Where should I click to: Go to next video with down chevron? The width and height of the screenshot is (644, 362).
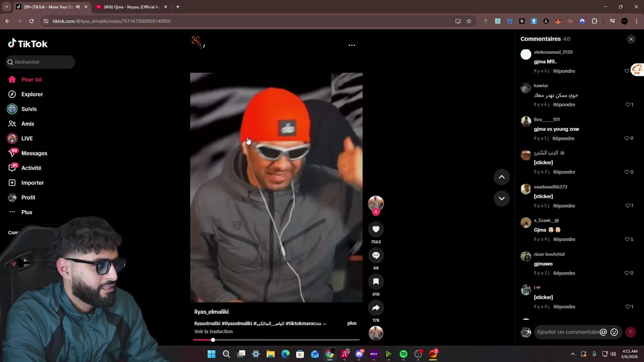[502, 199]
